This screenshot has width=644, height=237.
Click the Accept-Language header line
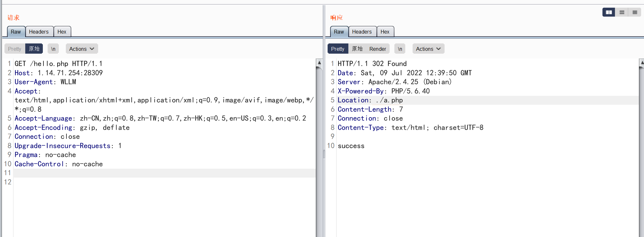(x=160, y=118)
